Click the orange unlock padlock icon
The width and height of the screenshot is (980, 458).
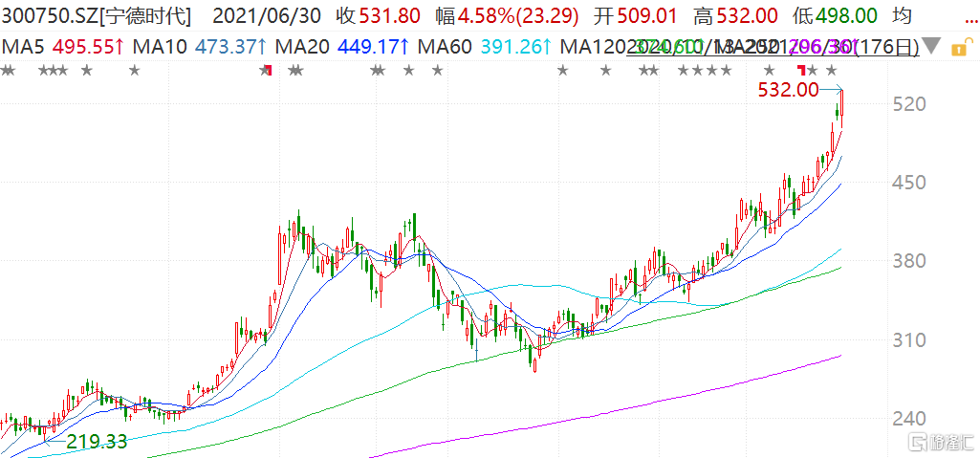click(x=962, y=46)
